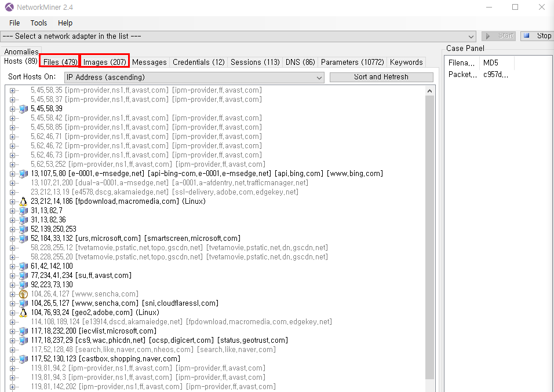Viewport: 554px width, 392px height.
Task: Switch to the Sessions (113) tab
Action: point(255,62)
